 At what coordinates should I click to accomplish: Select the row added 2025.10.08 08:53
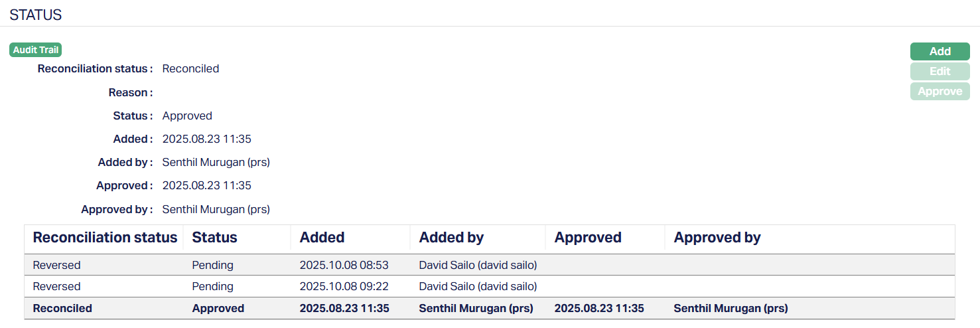click(344, 266)
